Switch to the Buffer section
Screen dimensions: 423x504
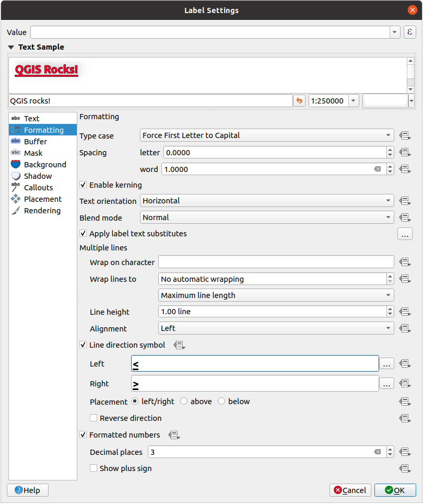tap(35, 142)
